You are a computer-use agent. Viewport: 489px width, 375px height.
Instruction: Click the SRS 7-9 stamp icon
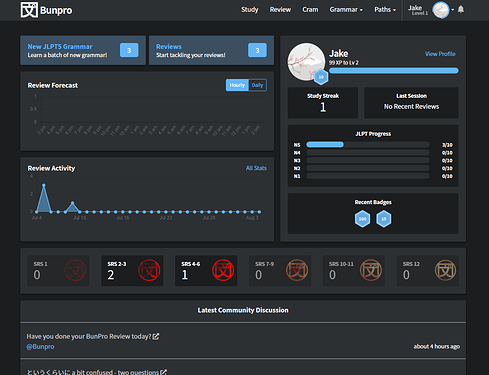297,270
